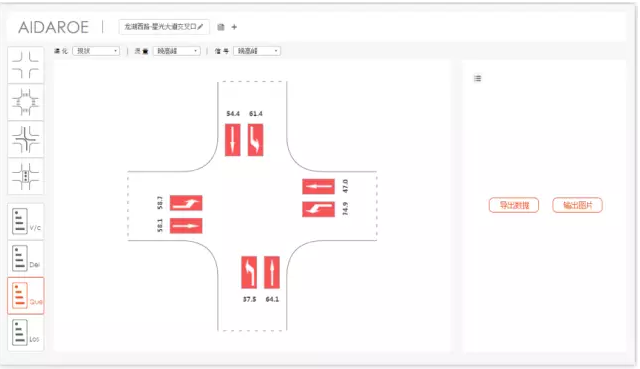Show the Los level of service

pyautogui.click(x=25, y=333)
